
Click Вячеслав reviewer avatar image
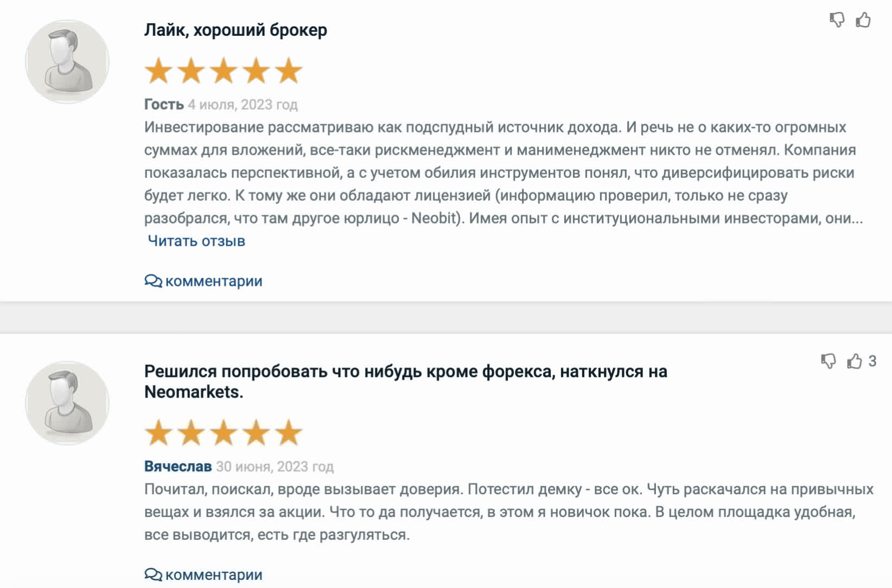pos(67,403)
